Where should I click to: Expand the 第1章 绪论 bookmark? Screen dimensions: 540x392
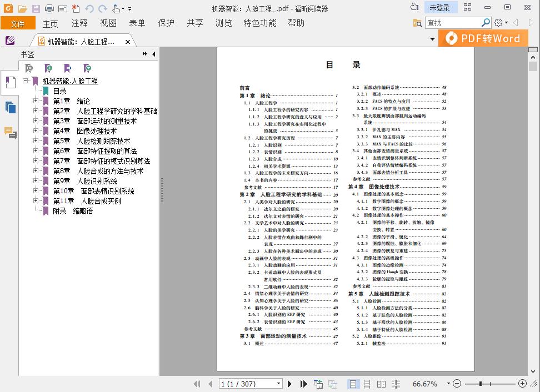(36, 101)
